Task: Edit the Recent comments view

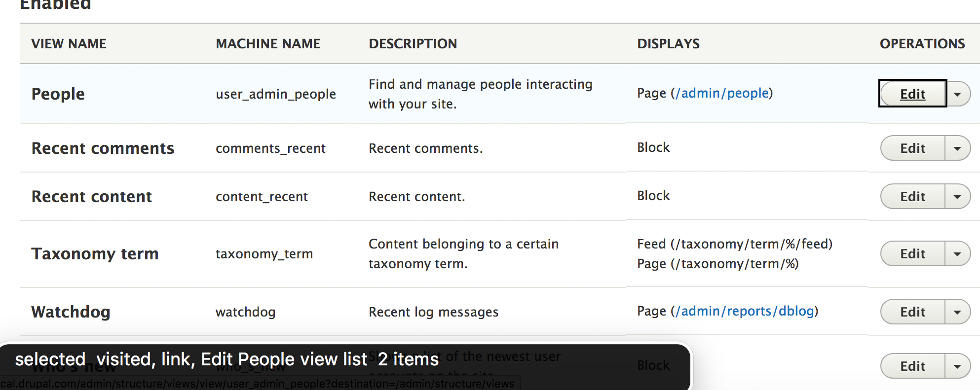Action: [x=912, y=148]
